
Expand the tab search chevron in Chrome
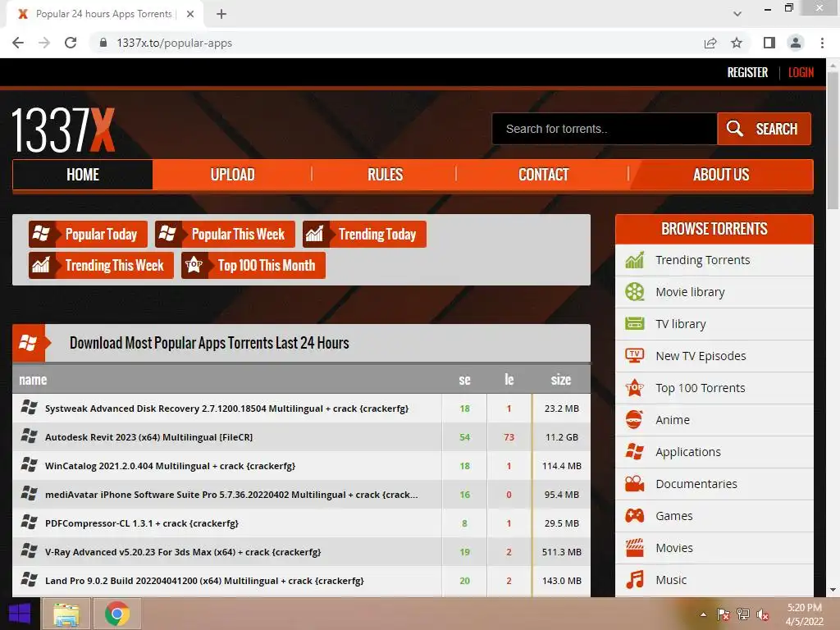tap(737, 14)
